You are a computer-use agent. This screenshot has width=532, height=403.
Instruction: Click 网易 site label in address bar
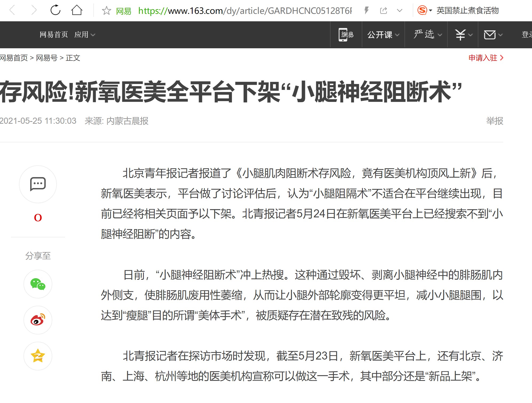[124, 11]
